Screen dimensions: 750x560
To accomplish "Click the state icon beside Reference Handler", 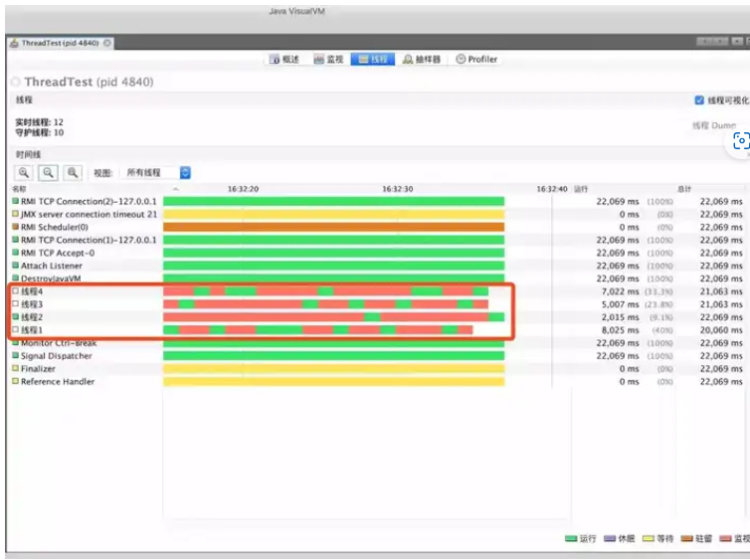I will (16, 381).
